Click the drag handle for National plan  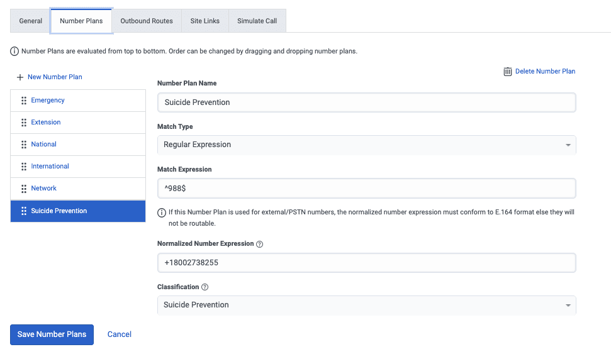click(24, 145)
